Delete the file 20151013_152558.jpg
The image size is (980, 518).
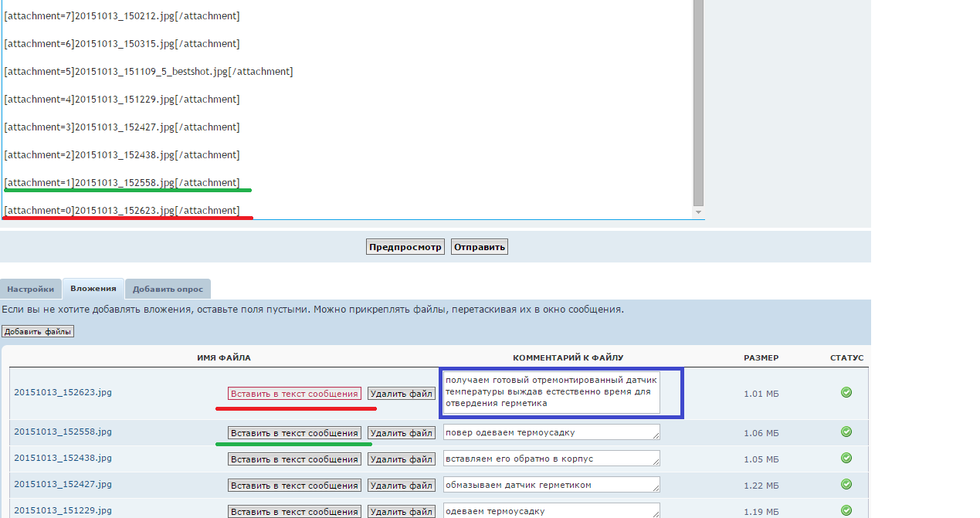point(402,433)
